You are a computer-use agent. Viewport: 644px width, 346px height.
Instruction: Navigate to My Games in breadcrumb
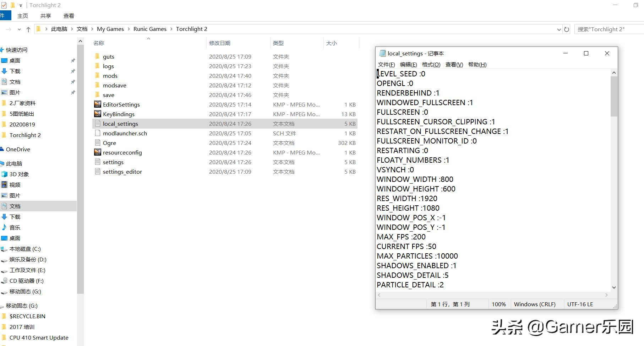click(110, 29)
